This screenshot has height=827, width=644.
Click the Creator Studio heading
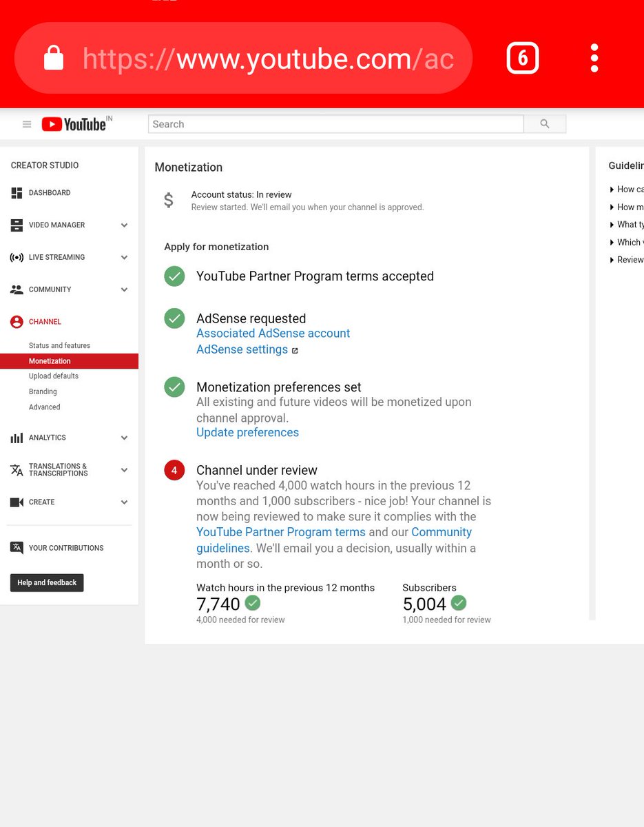click(45, 165)
